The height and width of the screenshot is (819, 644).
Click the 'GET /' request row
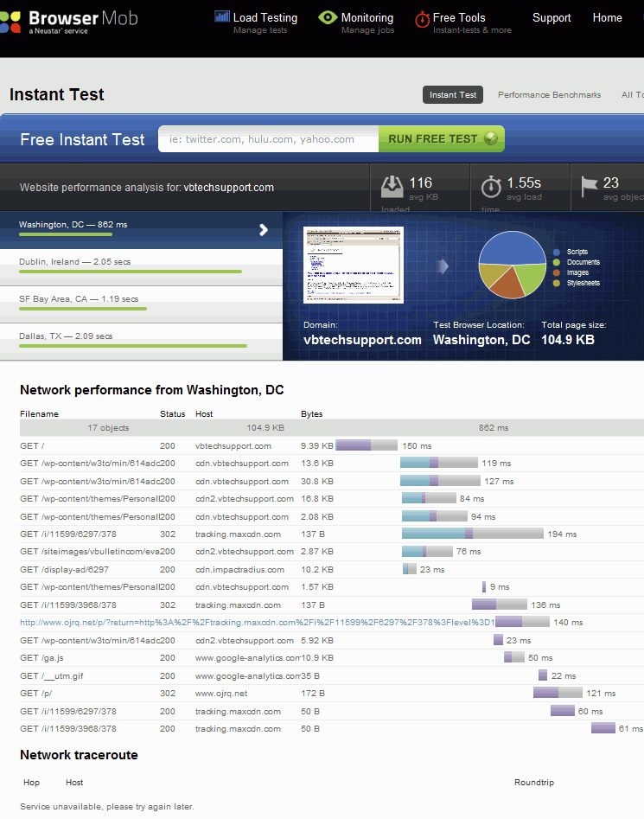[332, 446]
